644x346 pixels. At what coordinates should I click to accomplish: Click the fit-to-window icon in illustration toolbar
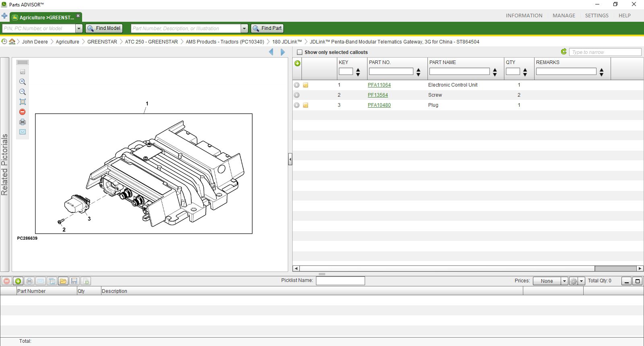[x=23, y=102]
